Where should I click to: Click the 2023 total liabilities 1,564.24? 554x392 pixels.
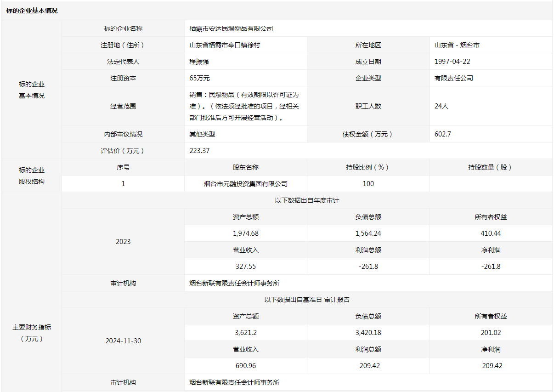click(x=368, y=233)
